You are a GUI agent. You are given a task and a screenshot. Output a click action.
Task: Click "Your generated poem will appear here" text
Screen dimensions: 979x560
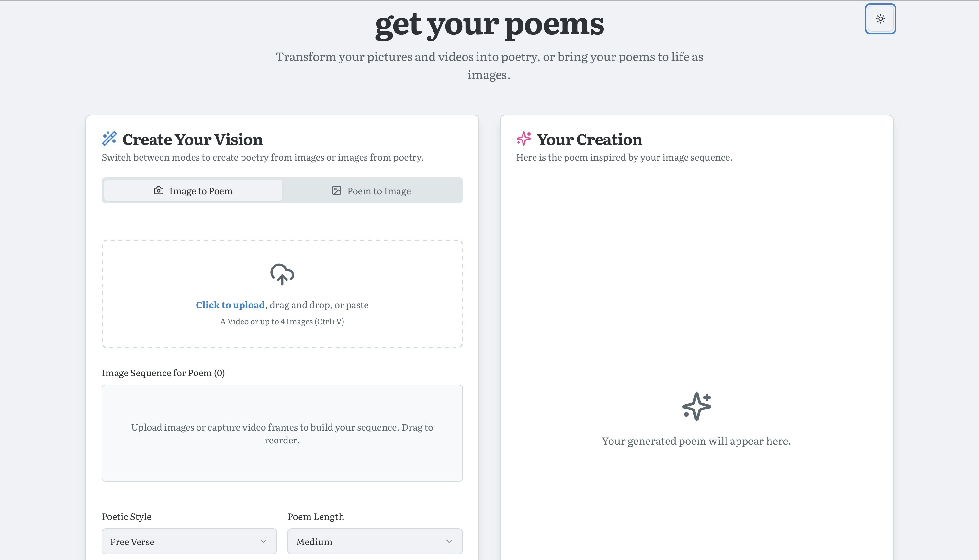pyautogui.click(x=696, y=441)
